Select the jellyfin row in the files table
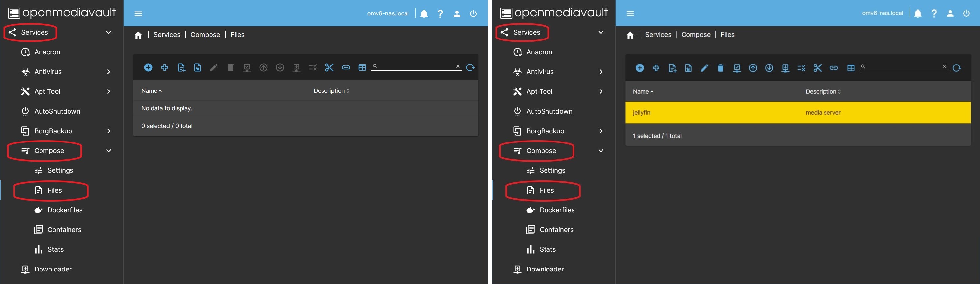Image resolution: width=980 pixels, height=284 pixels. 798,113
